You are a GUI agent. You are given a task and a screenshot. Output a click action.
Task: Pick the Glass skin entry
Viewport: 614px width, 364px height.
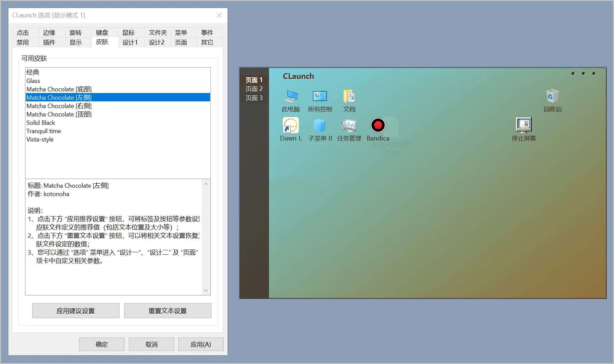click(33, 81)
